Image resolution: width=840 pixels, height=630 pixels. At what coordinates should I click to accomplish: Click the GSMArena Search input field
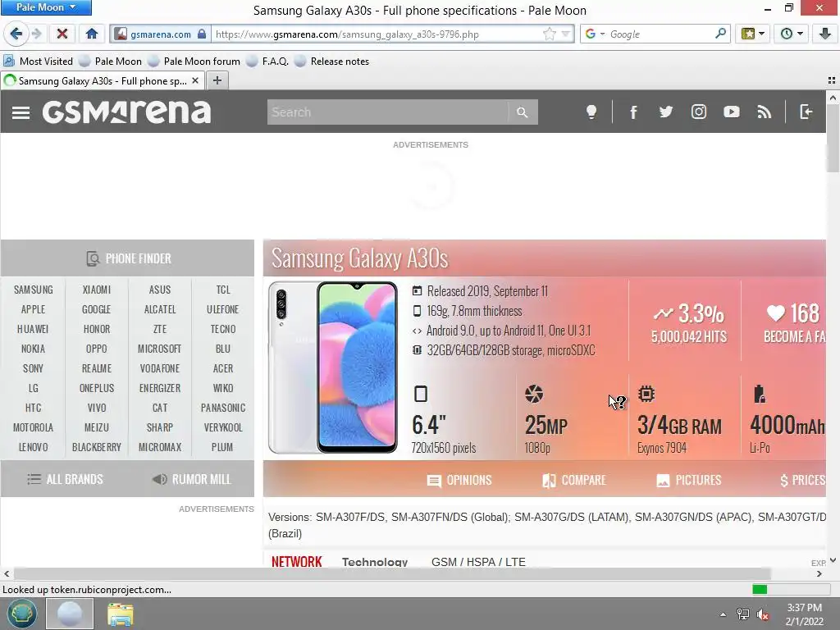(x=388, y=112)
